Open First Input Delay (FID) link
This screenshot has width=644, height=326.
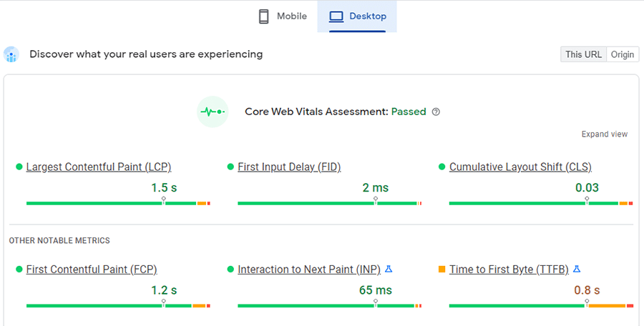coord(289,167)
